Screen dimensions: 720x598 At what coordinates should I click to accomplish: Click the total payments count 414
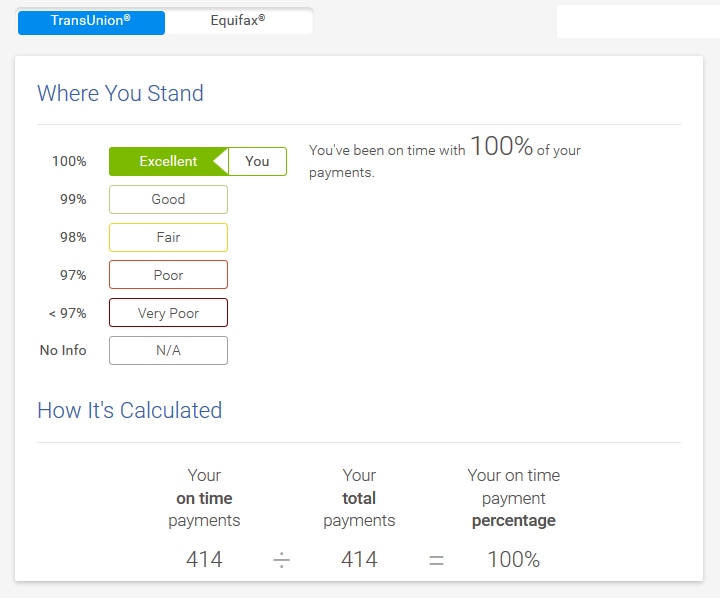(359, 560)
